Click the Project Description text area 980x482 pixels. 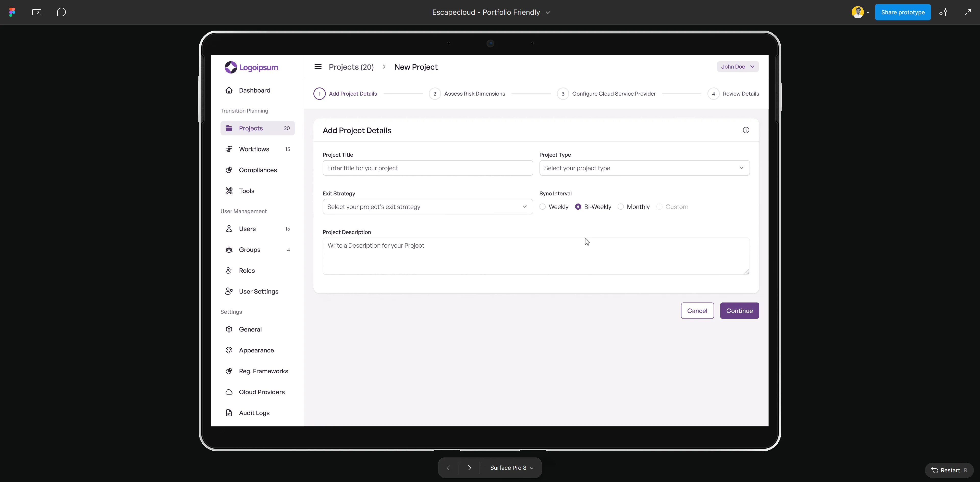(536, 256)
